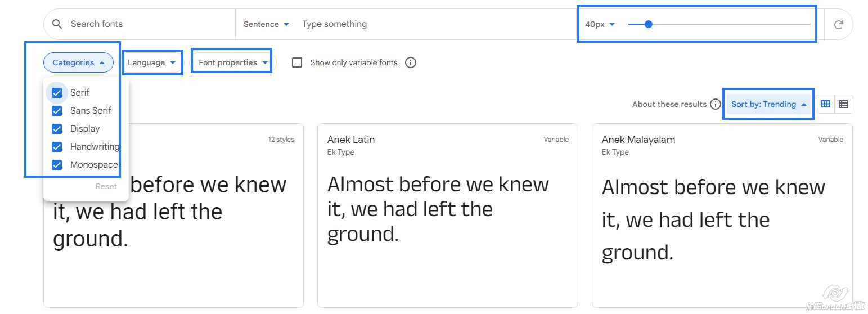Uncheck the Display category checkbox
Image resolution: width=868 pixels, height=314 pixels.
pos(57,129)
